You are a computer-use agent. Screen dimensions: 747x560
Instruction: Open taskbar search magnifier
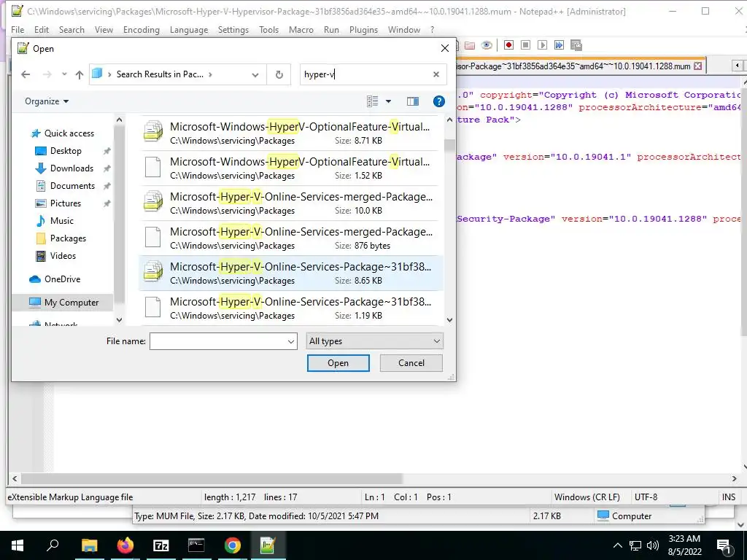pos(53,545)
